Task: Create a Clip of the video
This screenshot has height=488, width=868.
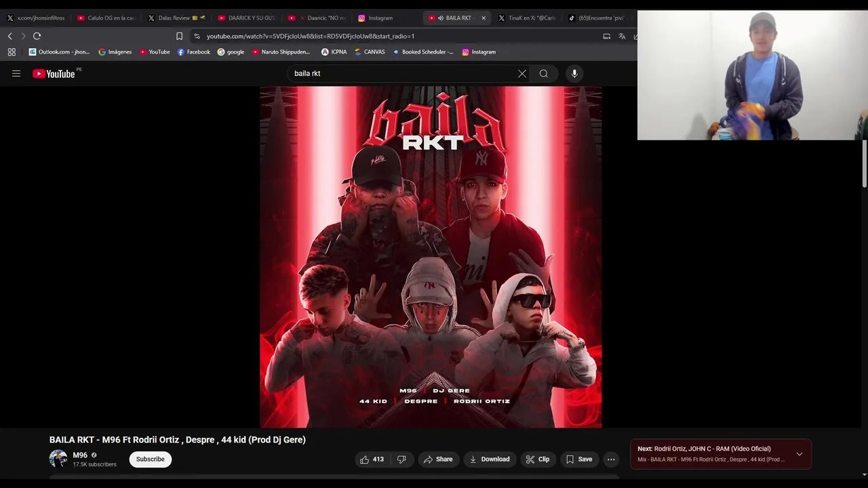Action: pos(537,460)
